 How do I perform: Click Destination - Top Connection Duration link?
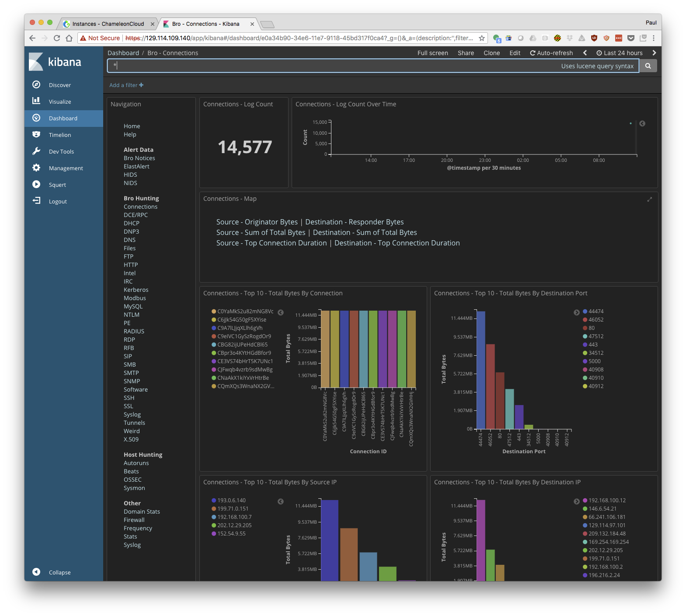(x=397, y=243)
